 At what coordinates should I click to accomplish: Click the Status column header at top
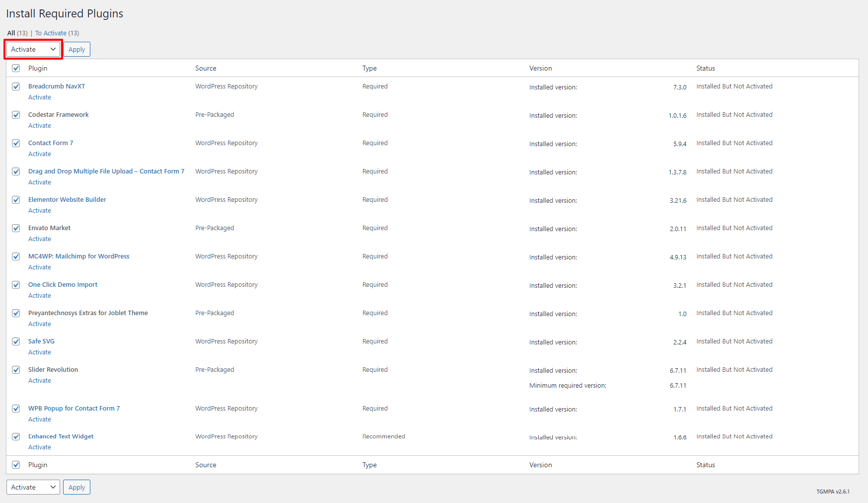click(706, 68)
